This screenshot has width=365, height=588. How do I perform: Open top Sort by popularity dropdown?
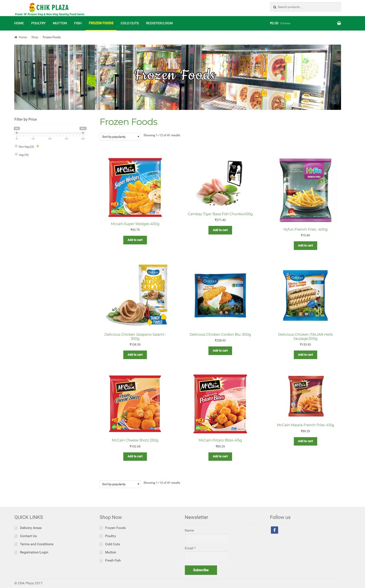click(x=120, y=137)
